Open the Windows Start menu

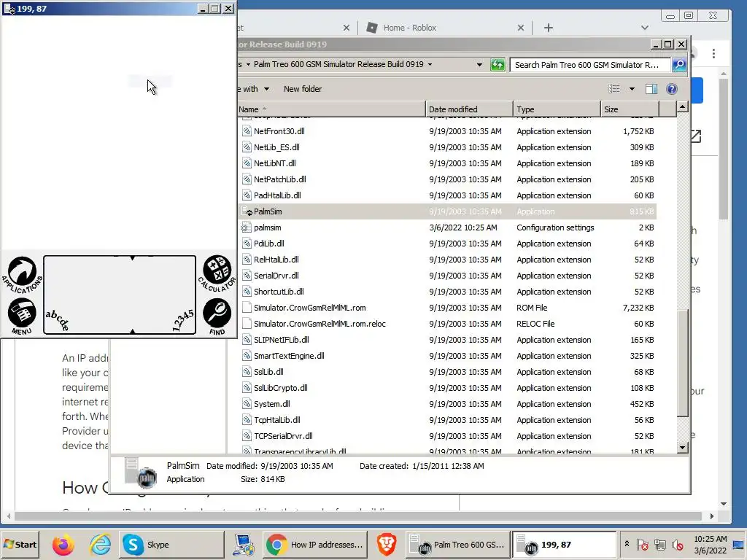20,544
